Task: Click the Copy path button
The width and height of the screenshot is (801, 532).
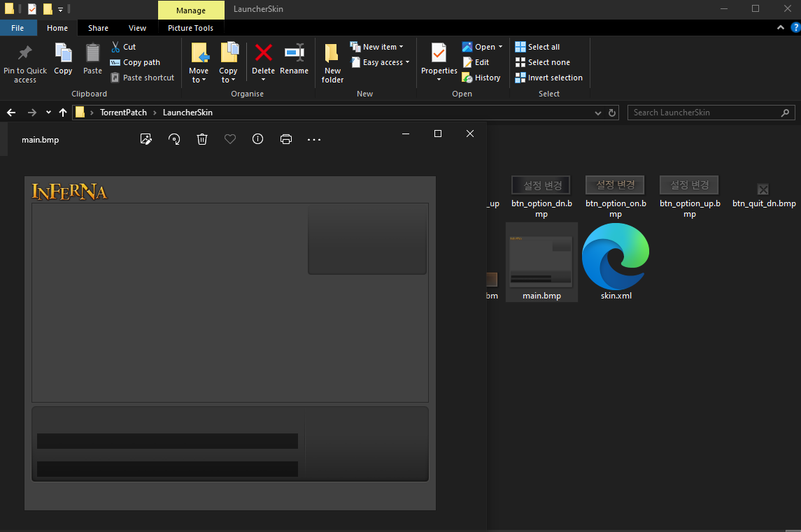Action: click(x=136, y=62)
